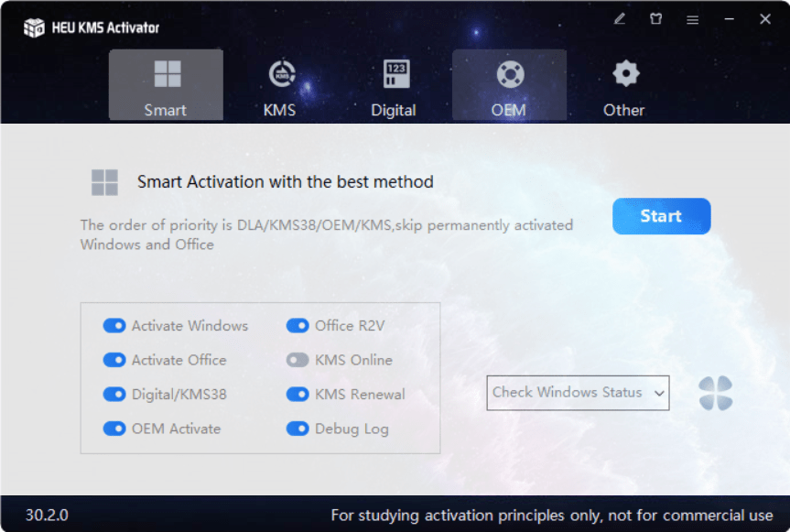Turn off the Activate Office switch
This screenshot has width=790, height=532.
click(x=114, y=360)
